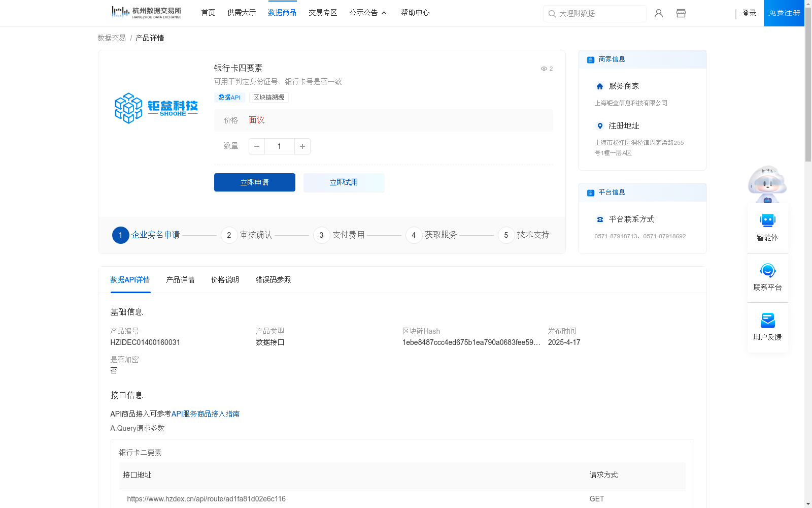Image resolution: width=812 pixels, height=508 pixels.
Task: Click the GET request method cell
Action: [x=597, y=499]
